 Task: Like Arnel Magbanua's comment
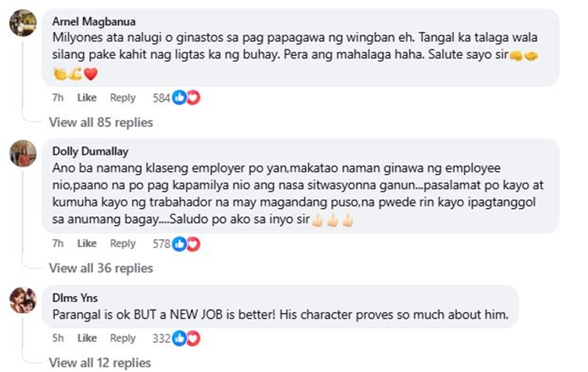point(87,97)
